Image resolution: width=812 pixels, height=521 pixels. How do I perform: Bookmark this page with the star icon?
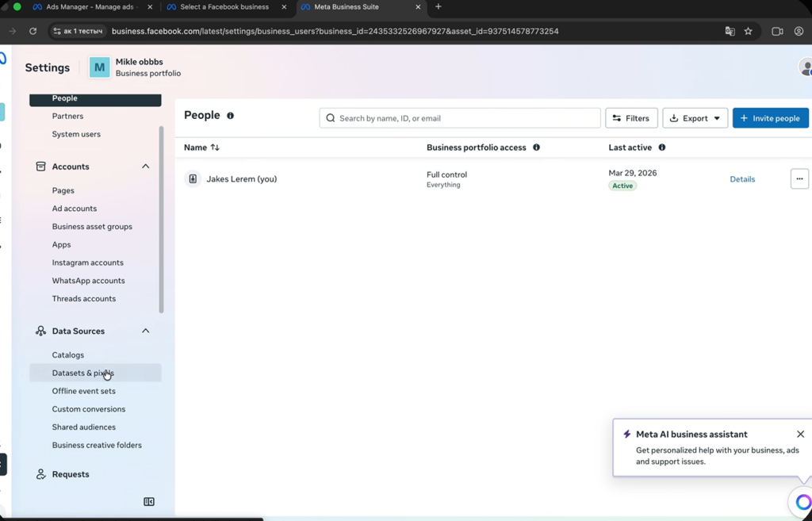point(749,31)
